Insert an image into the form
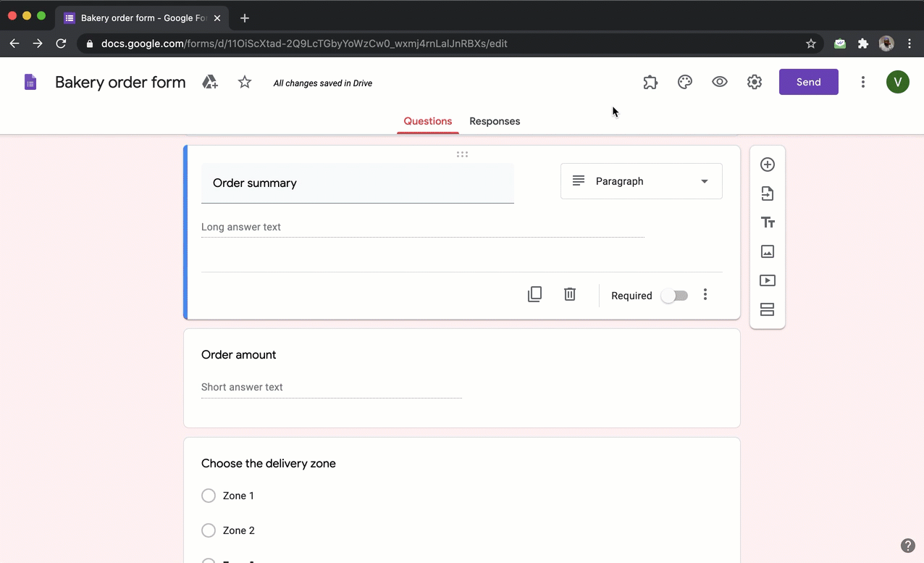 tap(767, 251)
